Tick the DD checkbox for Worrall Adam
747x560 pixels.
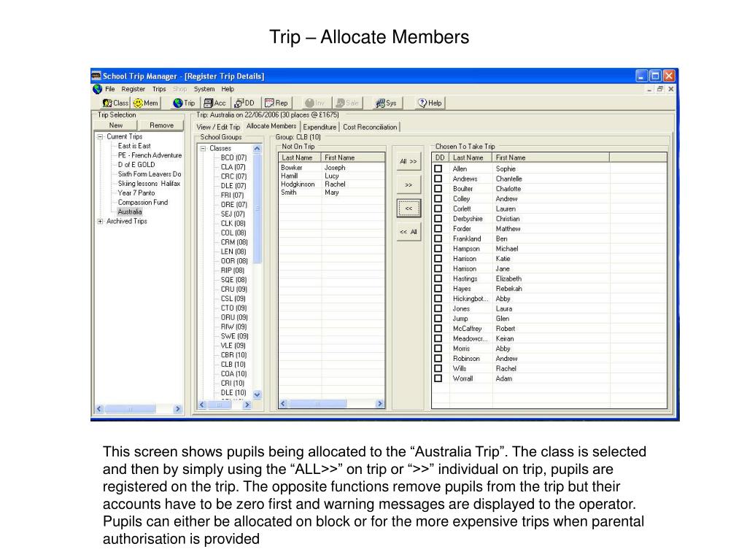438,378
